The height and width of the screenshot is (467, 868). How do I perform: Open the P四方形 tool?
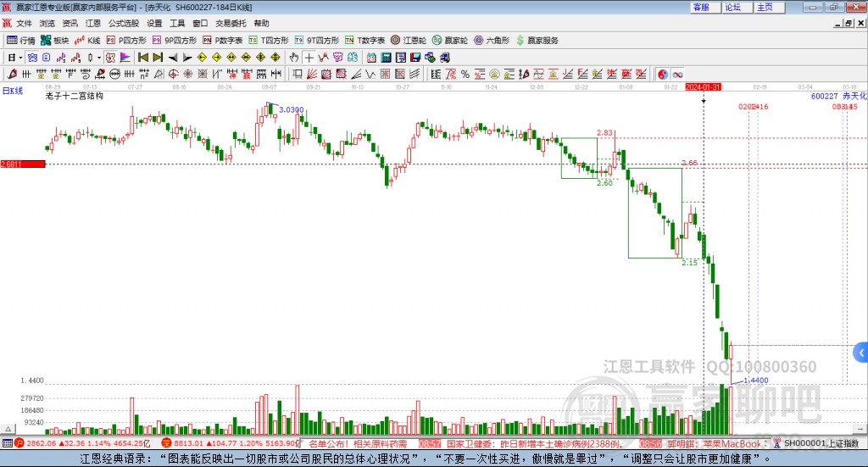point(126,41)
